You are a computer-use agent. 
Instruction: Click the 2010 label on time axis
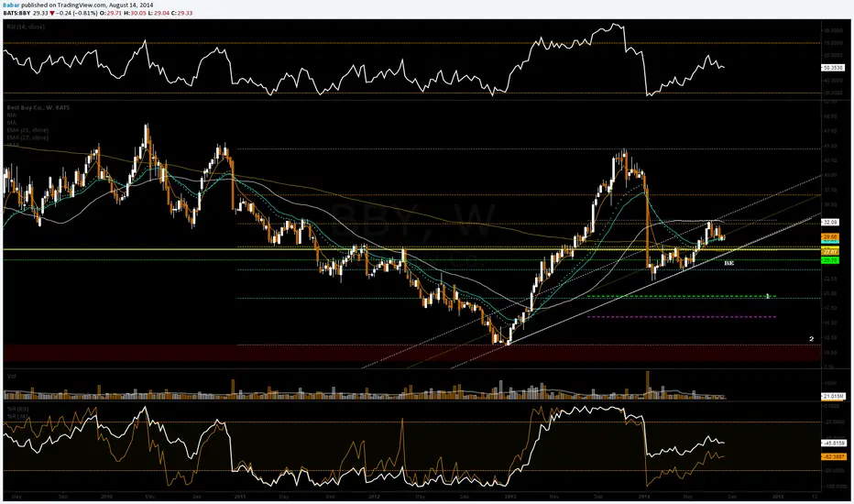(x=106, y=497)
